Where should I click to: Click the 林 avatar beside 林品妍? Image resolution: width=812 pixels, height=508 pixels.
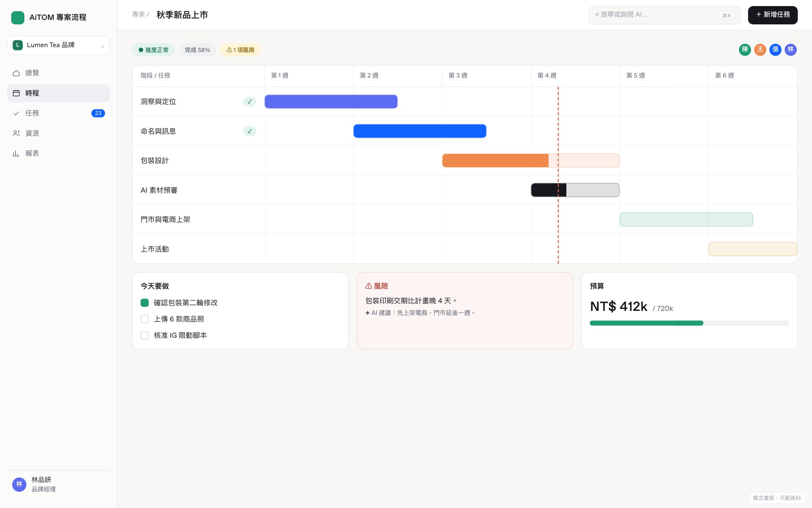point(19,484)
